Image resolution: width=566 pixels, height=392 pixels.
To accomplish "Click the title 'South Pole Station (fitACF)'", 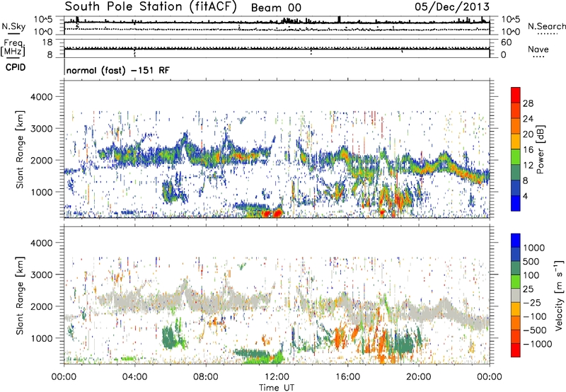I will pos(151,6).
